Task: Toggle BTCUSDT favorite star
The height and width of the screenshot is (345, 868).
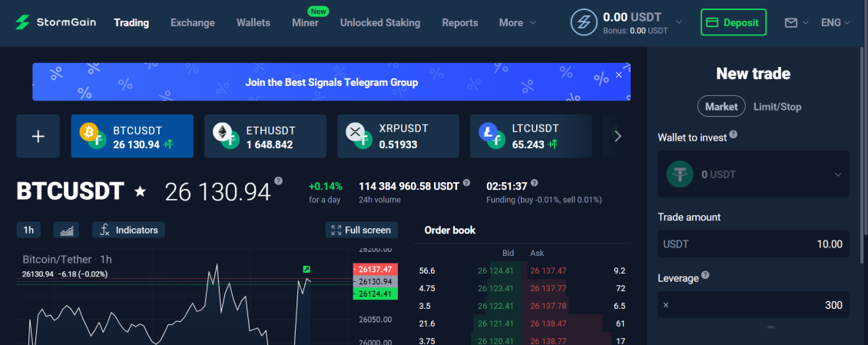Action: pos(141,191)
